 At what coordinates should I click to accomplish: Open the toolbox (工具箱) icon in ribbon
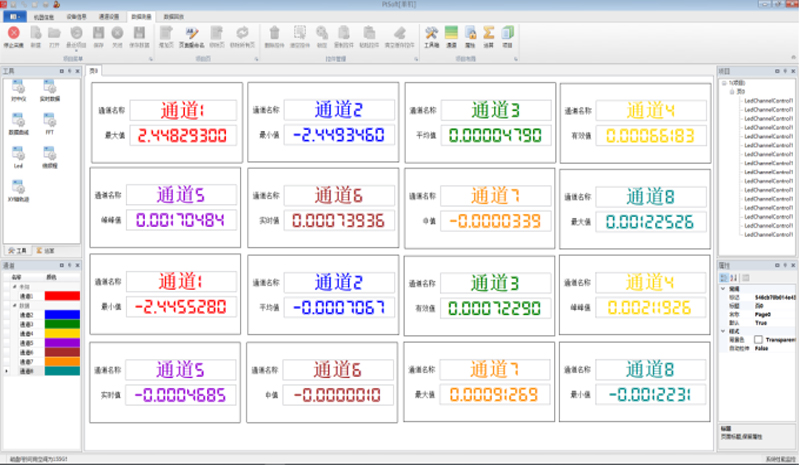432,36
